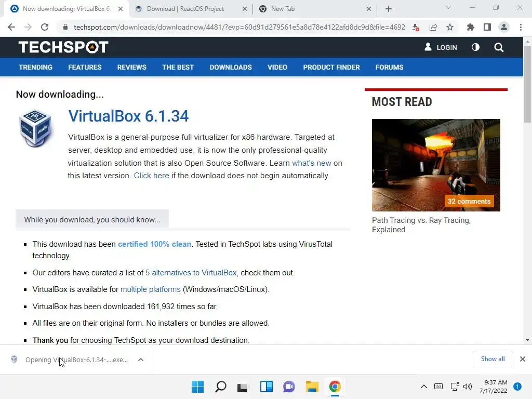Open the FEATURES menu item
532x399 pixels.
point(85,67)
